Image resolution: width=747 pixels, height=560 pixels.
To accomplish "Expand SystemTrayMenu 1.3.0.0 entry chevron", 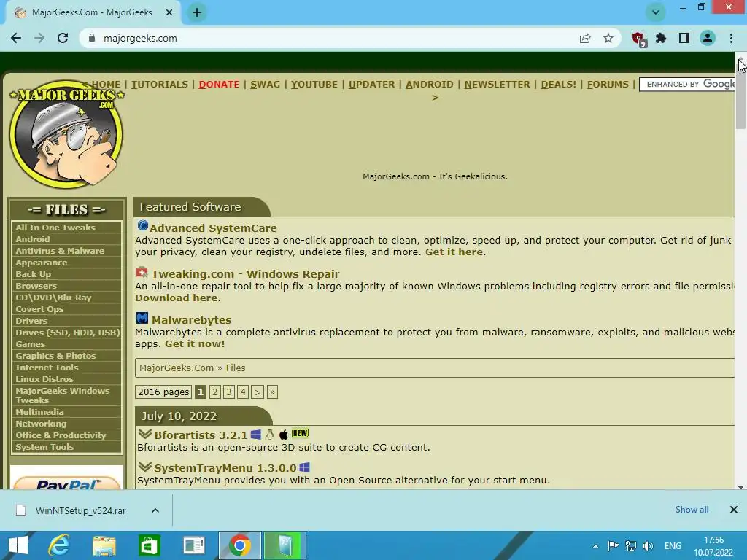I will 145,467.
